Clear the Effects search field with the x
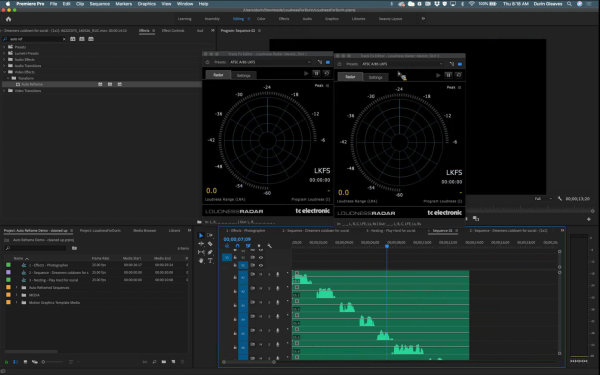600x375 pixels. coord(64,39)
